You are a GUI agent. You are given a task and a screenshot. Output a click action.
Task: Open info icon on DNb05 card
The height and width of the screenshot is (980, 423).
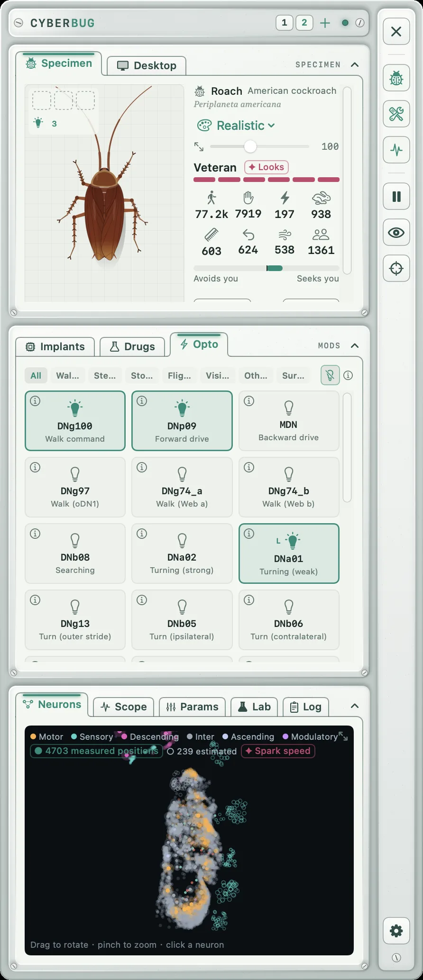142,600
